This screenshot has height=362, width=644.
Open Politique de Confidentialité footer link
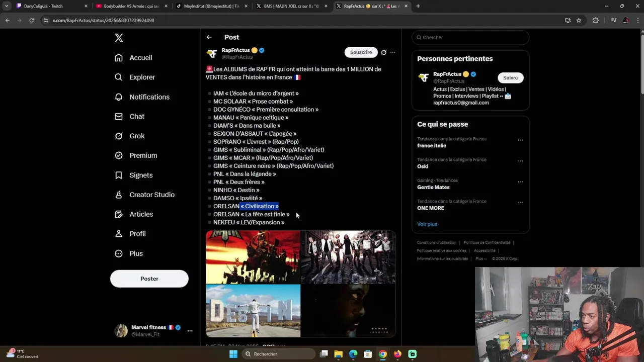point(487,243)
